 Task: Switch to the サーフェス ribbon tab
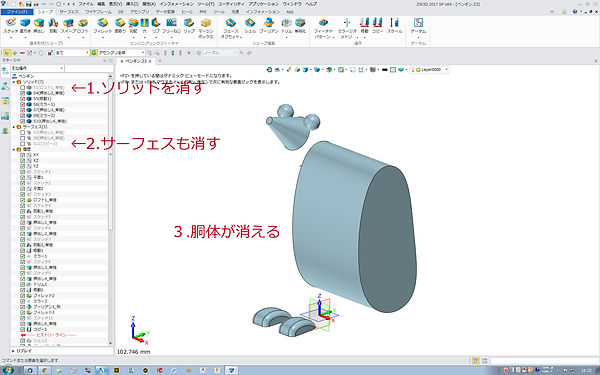point(68,12)
